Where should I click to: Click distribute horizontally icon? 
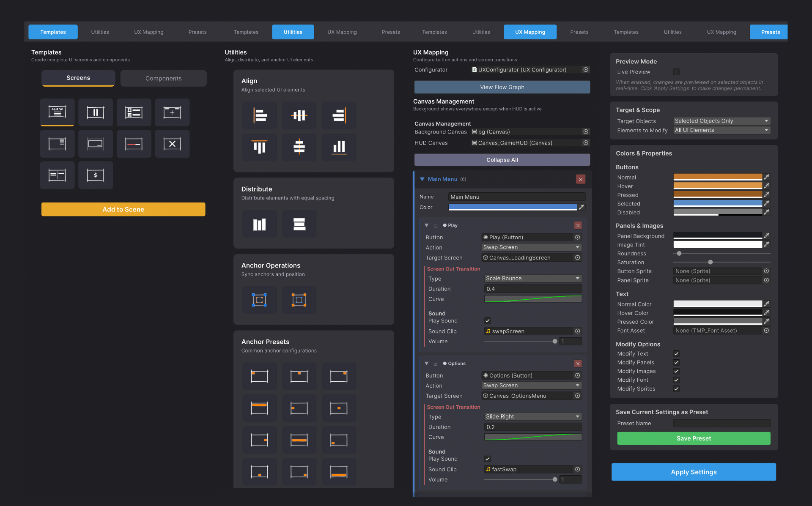(260, 224)
